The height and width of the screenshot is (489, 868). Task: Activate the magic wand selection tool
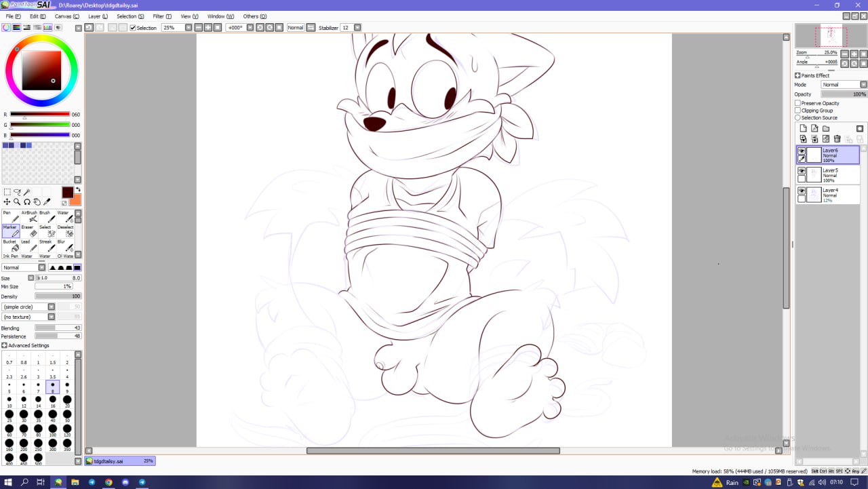[27, 192]
